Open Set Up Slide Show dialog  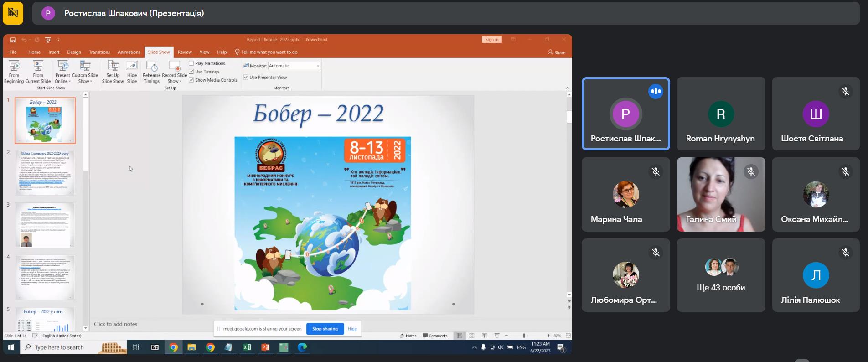click(113, 72)
